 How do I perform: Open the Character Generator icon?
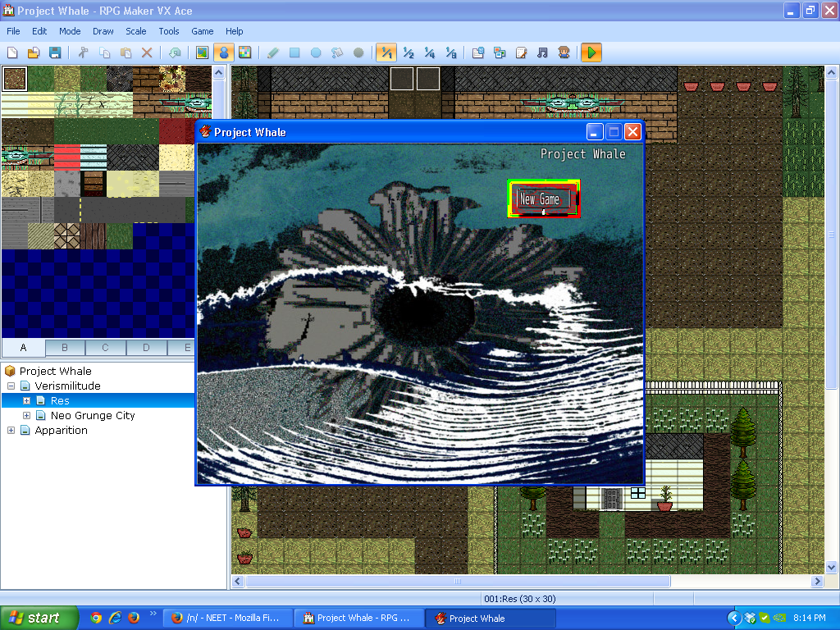pyautogui.click(x=564, y=52)
